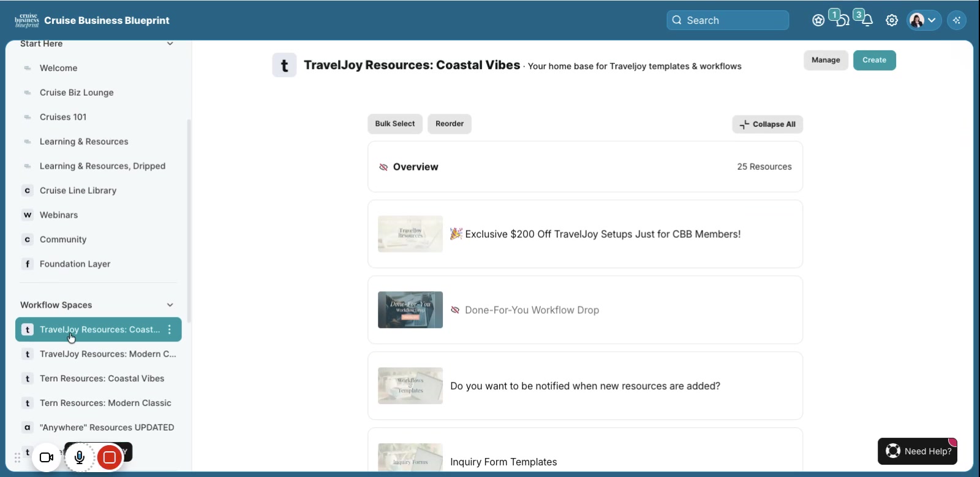
Task: Open the starred leaderboard icon in header
Action: pos(818,20)
